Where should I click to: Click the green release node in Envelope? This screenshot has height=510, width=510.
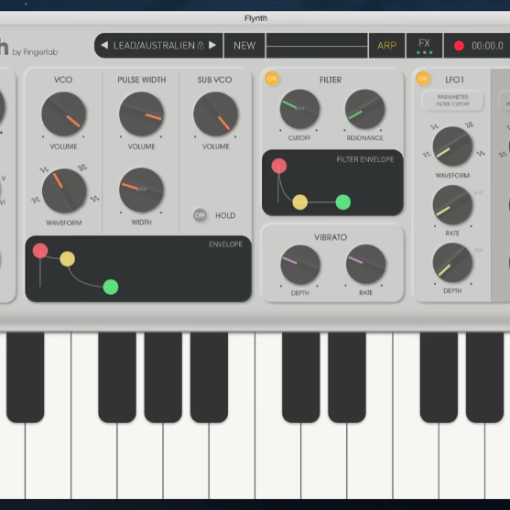coord(111,287)
